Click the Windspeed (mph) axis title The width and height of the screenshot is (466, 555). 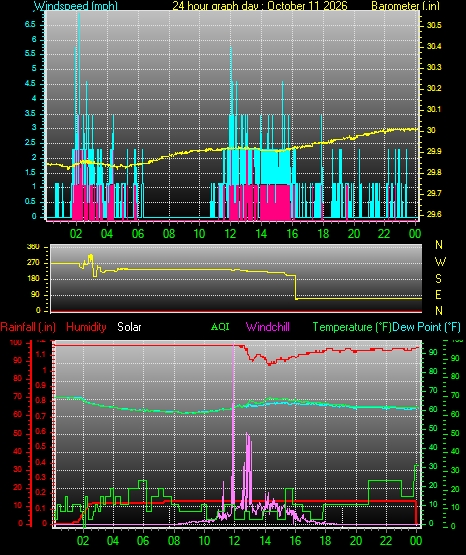point(76,6)
